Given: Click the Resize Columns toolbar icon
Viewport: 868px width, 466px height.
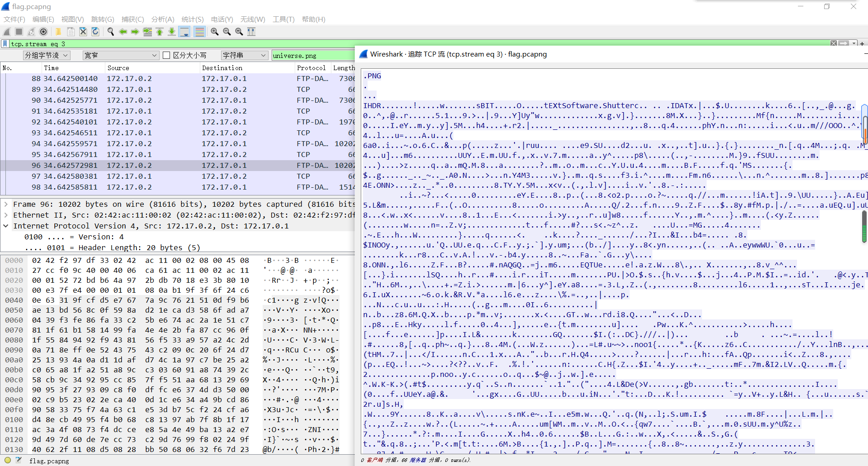Looking at the screenshot, I should [251, 32].
